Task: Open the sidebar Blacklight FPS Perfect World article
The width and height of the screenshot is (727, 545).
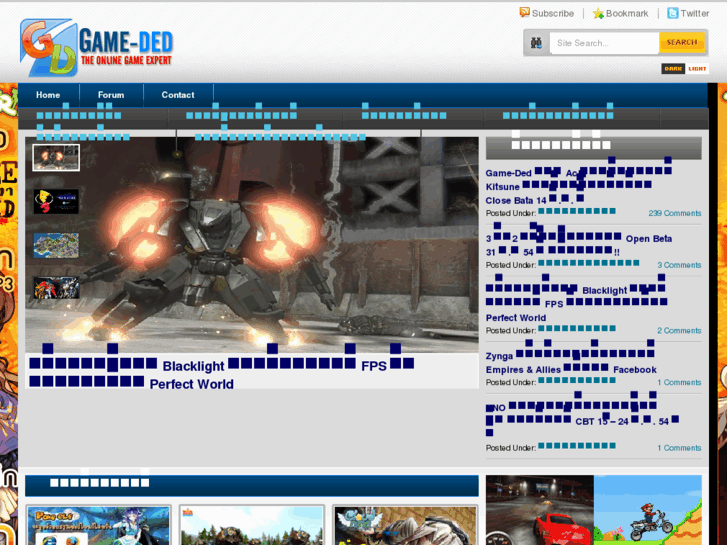Action: 576,299
